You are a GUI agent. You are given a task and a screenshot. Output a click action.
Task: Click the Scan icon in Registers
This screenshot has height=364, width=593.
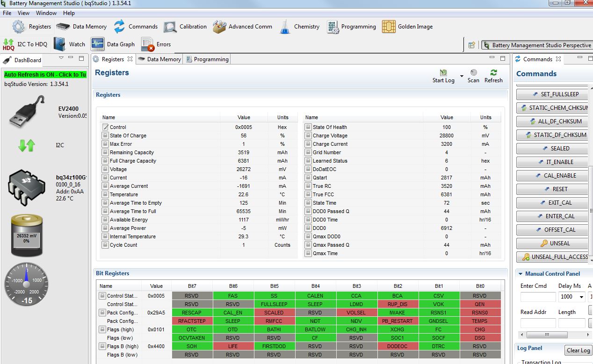(473, 72)
